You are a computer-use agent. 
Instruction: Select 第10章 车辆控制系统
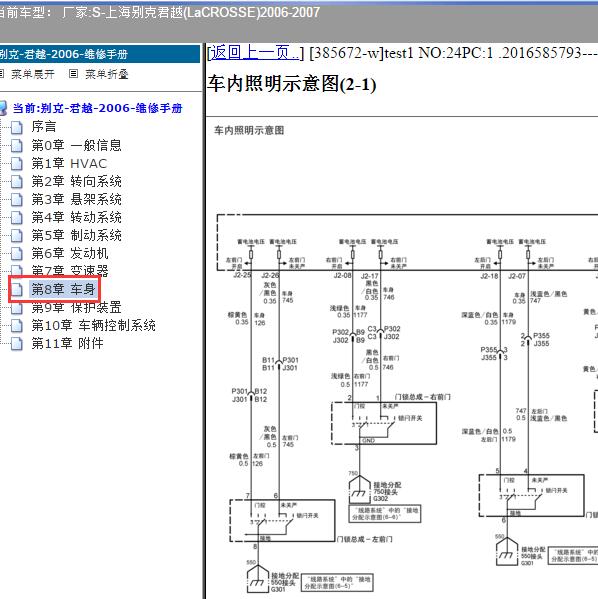94,325
